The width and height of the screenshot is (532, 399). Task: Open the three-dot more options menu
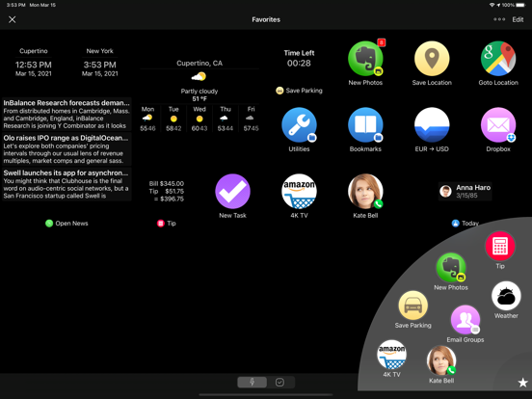499,19
